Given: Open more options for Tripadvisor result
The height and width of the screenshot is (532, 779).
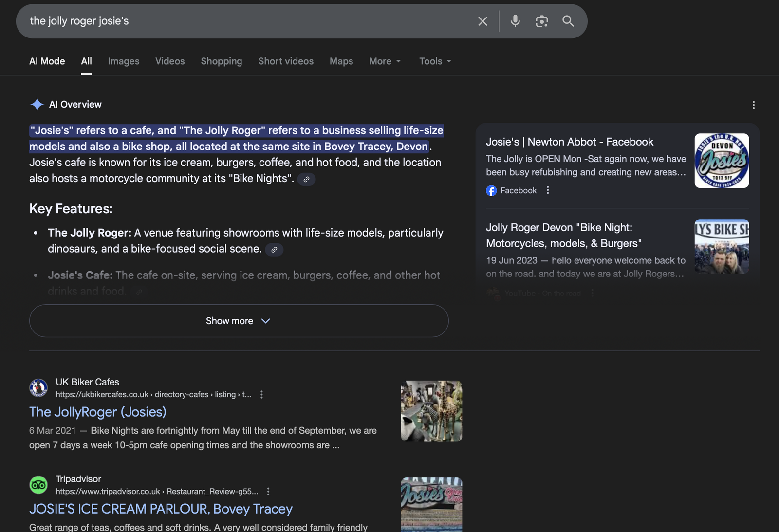Looking at the screenshot, I should click(x=268, y=492).
